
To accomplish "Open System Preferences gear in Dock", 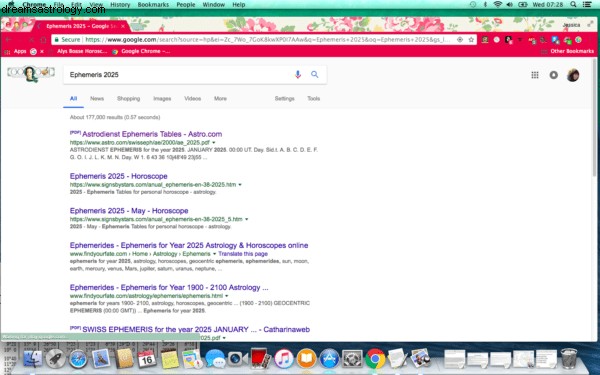I will pyautogui.click(x=352, y=359).
